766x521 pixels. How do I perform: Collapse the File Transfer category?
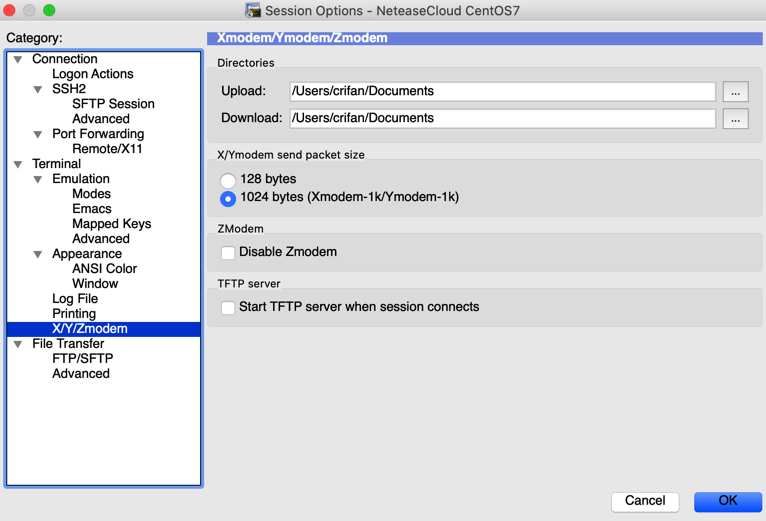coord(18,345)
